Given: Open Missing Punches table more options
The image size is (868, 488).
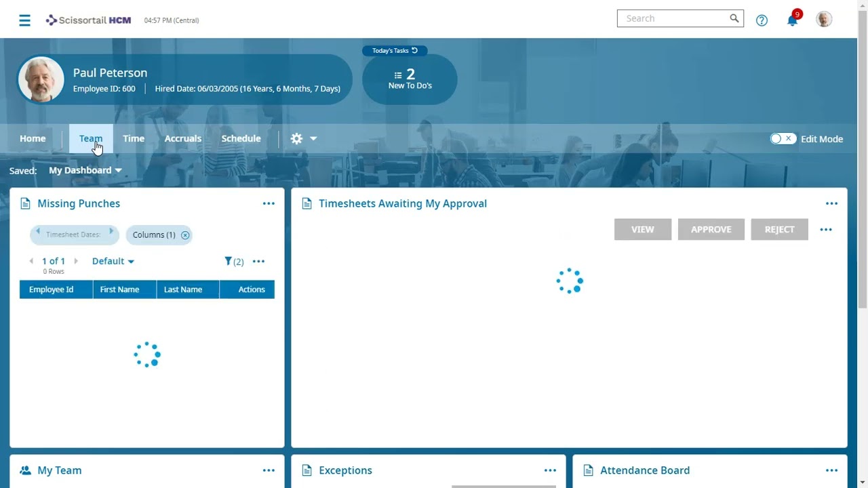Looking at the screenshot, I should [258, 261].
